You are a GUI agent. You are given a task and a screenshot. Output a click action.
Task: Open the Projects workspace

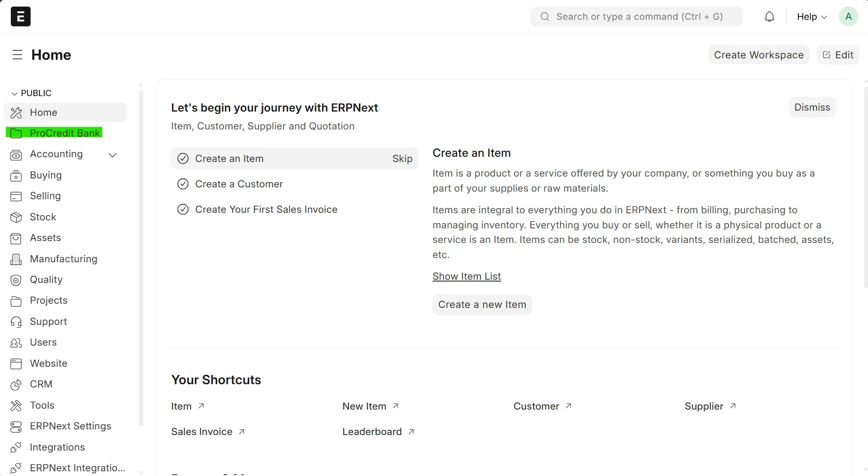tap(65, 300)
